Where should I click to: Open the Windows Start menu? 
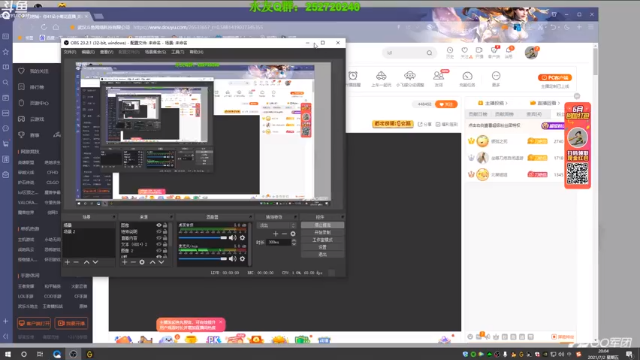[8, 354]
